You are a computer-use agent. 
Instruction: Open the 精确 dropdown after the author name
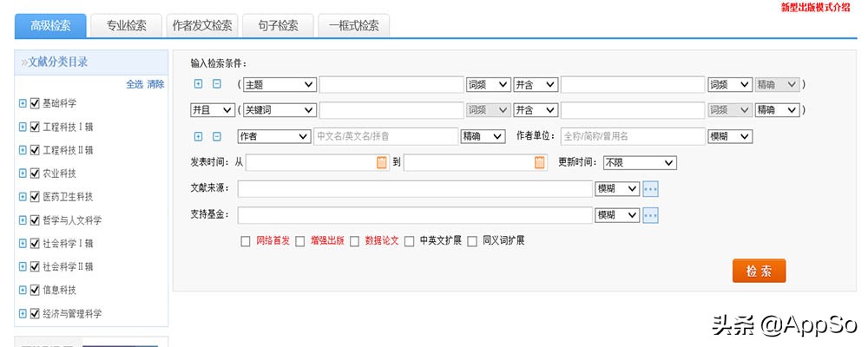tap(483, 136)
